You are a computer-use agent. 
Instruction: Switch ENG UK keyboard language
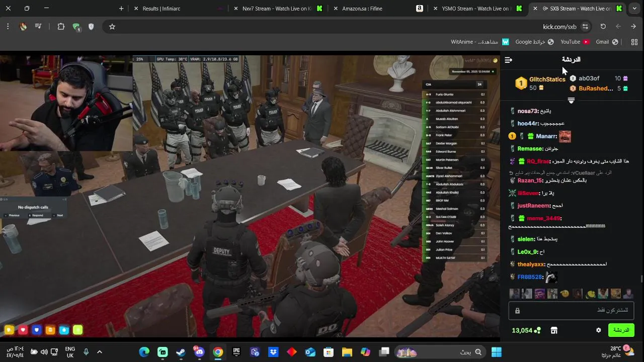click(x=70, y=352)
